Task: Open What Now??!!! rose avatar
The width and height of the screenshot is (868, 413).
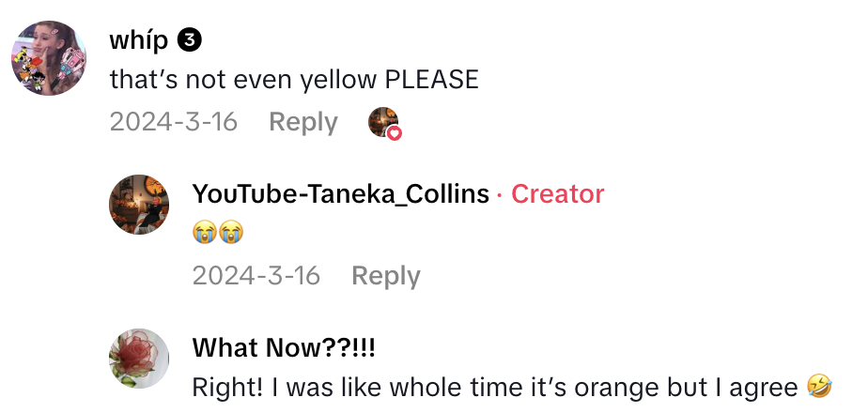Action: (x=139, y=359)
